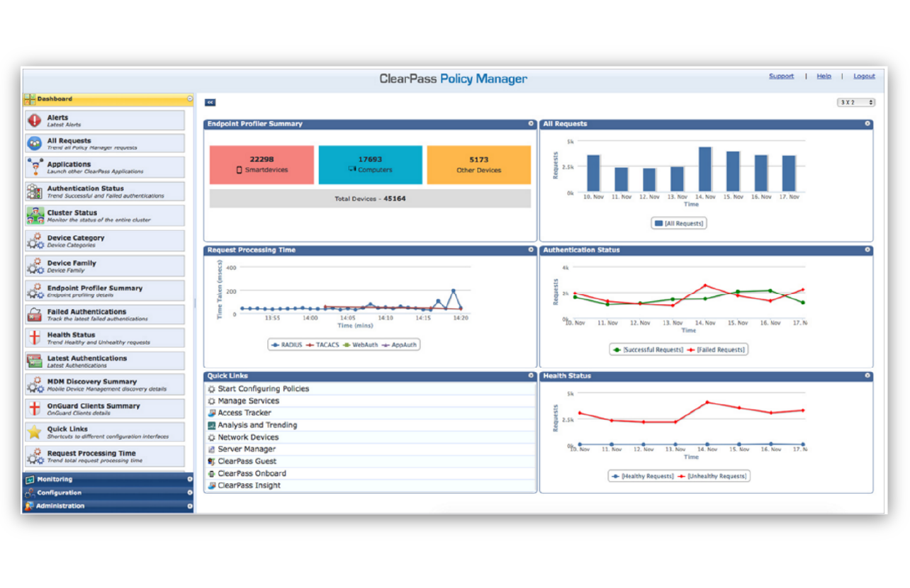The width and height of the screenshot is (910, 588).
Task: Toggle TACACS series in legend
Action: click(321, 345)
